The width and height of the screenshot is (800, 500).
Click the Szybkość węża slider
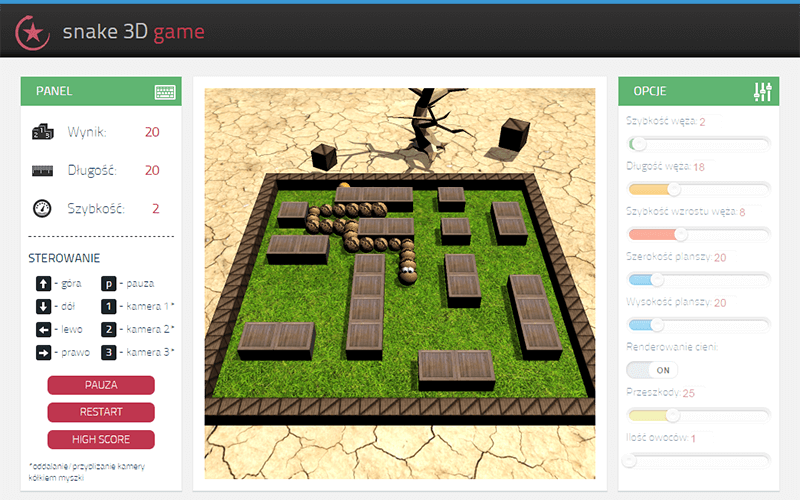(698, 144)
